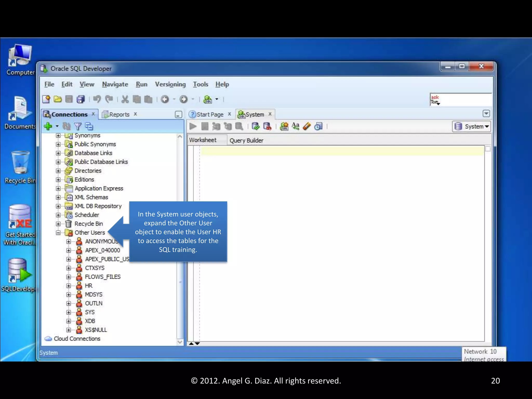Click the Paste toolbar icon

tap(148, 99)
